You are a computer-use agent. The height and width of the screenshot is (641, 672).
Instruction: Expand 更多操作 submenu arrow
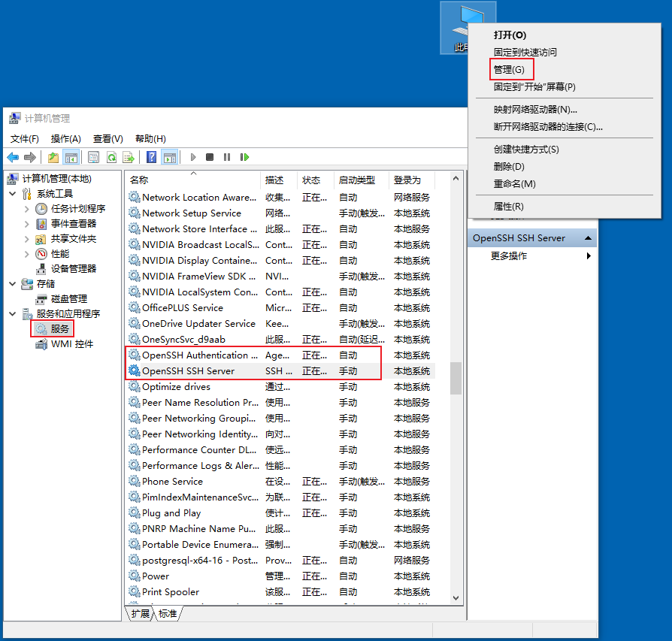click(589, 255)
